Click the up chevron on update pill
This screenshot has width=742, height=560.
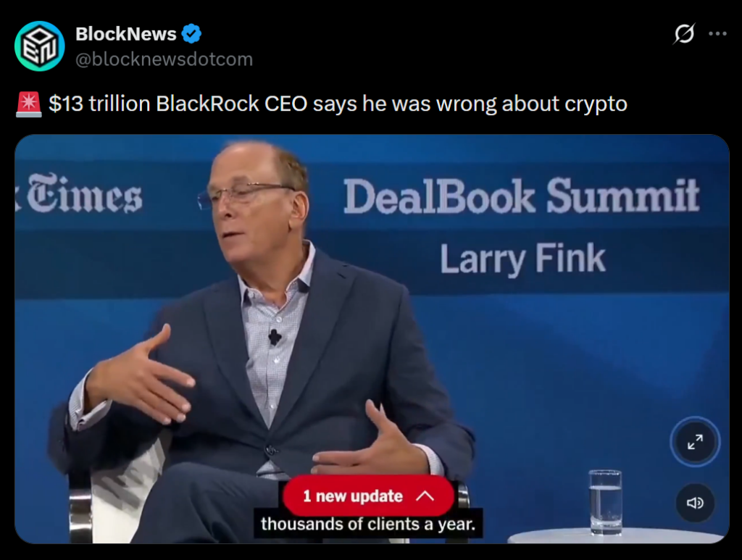pos(425,496)
